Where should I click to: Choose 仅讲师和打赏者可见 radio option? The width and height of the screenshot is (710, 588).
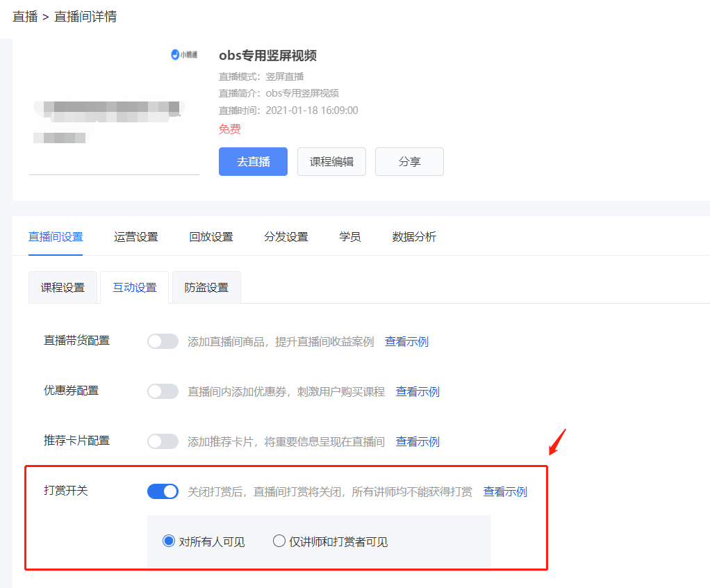[x=331, y=541]
